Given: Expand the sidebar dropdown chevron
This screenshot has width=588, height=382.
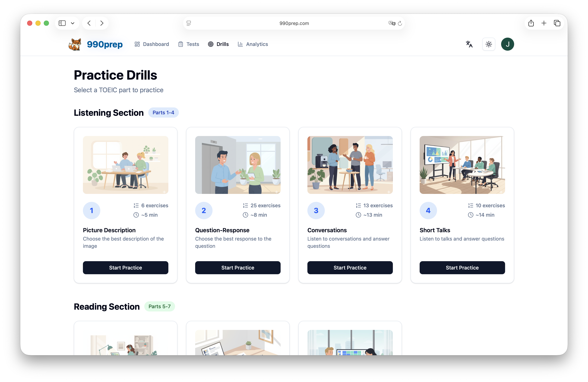Looking at the screenshot, I should 73,23.
